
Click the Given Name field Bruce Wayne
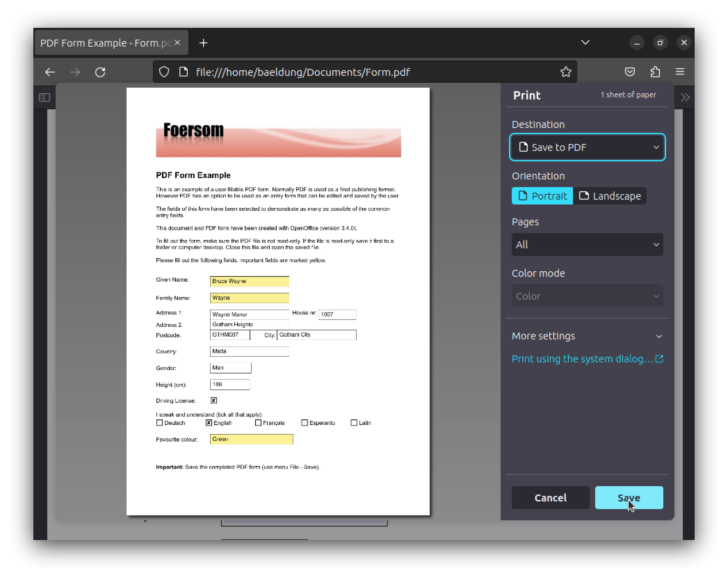[x=249, y=281]
